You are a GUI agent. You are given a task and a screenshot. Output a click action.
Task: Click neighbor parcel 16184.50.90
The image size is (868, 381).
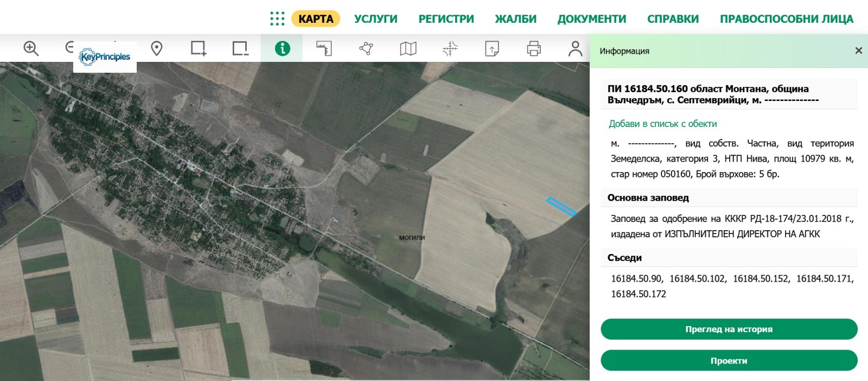[636, 278]
